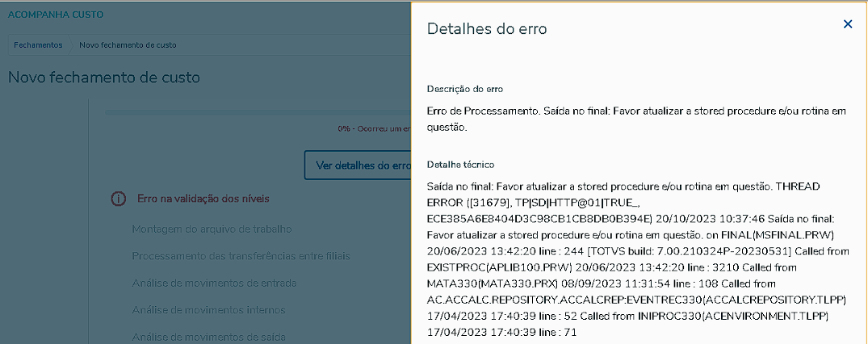
Task: Click the Detalhes do erro panel title
Action: click(x=487, y=29)
